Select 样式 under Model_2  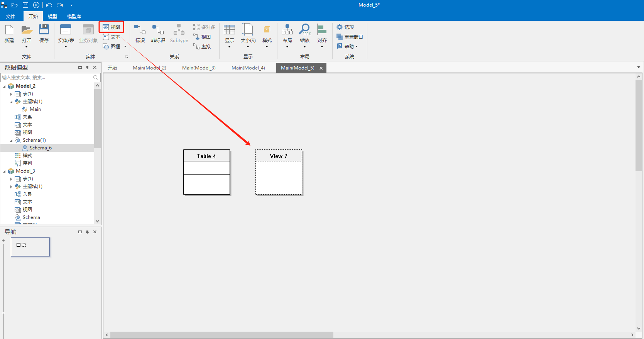27,156
